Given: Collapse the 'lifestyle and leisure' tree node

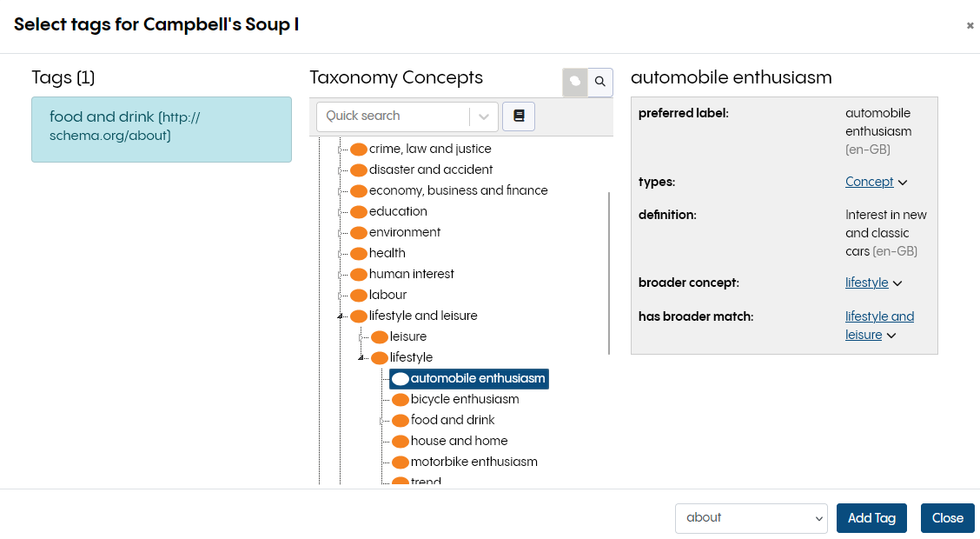Looking at the screenshot, I should (x=341, y=316).
